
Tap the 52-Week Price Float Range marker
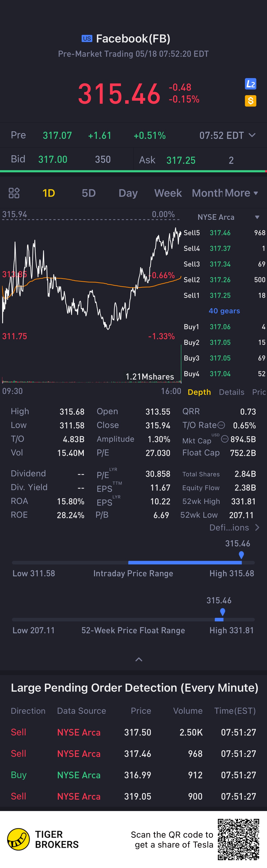(x=223, y=612)
